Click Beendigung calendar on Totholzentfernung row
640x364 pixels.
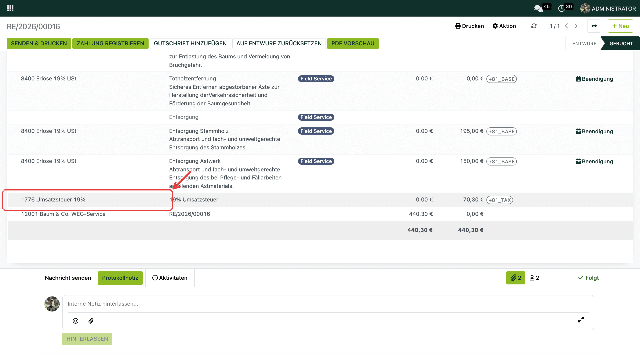[x=594, y=79]
